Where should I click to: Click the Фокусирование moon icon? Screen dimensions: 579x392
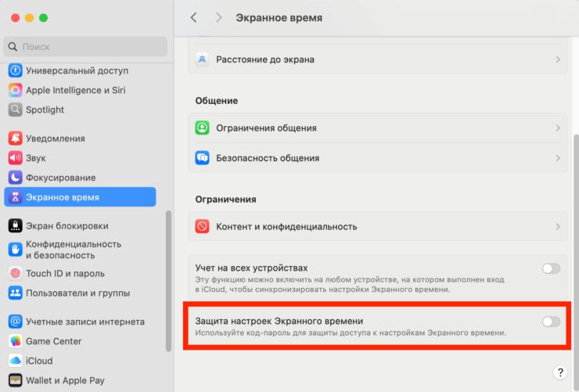(15, 178)
